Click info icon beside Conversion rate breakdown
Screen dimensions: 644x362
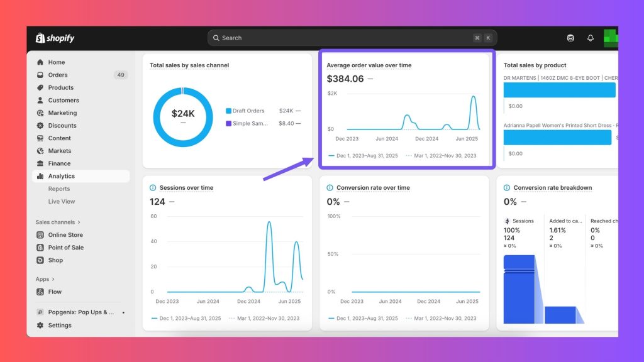pyautogui.click(x=507, y=187)
